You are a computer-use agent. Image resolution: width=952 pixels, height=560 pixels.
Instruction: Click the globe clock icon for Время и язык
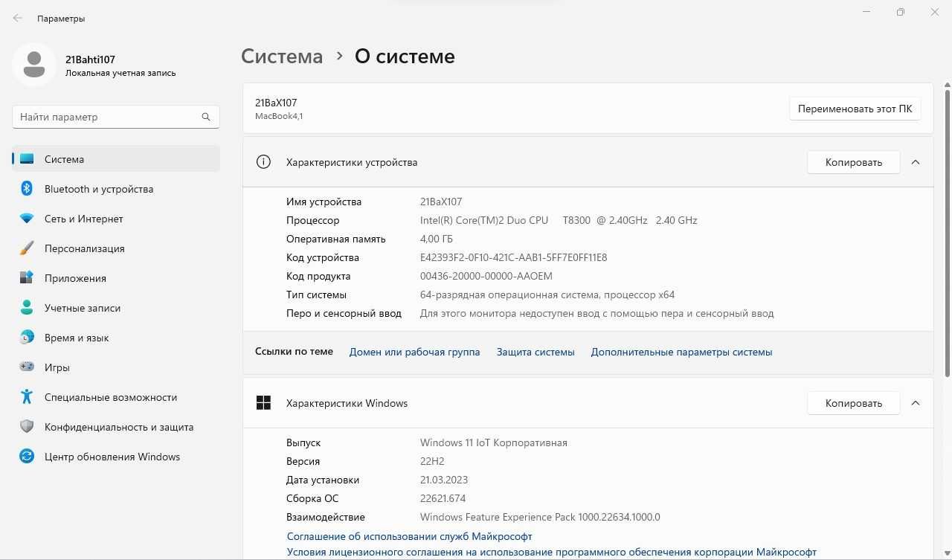27,338
